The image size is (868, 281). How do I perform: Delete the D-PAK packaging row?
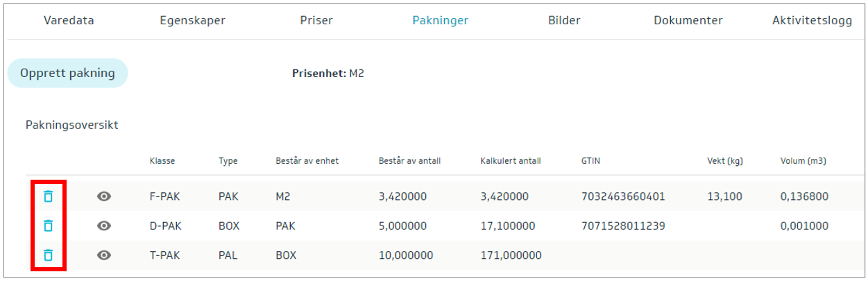[x=48, y=225]
